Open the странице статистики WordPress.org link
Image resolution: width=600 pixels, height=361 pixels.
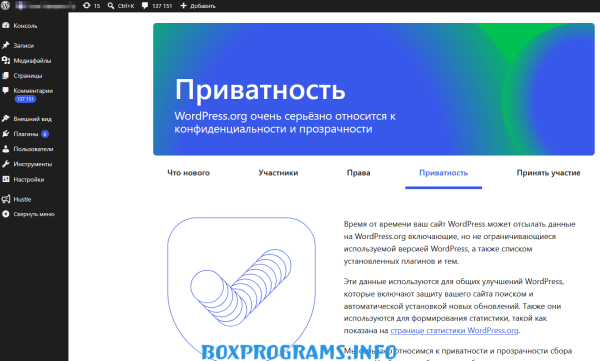coord(454,330)
